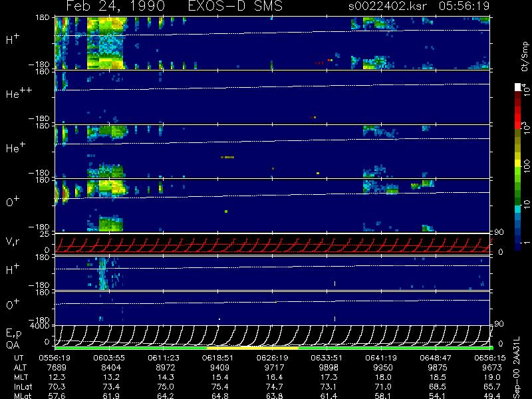Click ALT value '9950'

[x=383, y=368]
